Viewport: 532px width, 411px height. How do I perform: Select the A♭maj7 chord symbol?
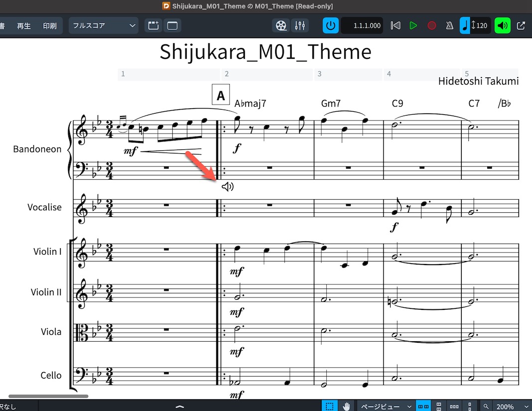coord(251,103)
